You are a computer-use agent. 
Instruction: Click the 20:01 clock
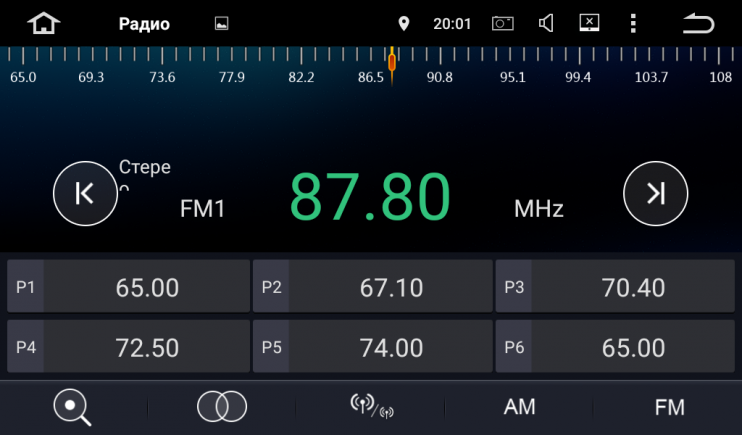coord(452,24)
